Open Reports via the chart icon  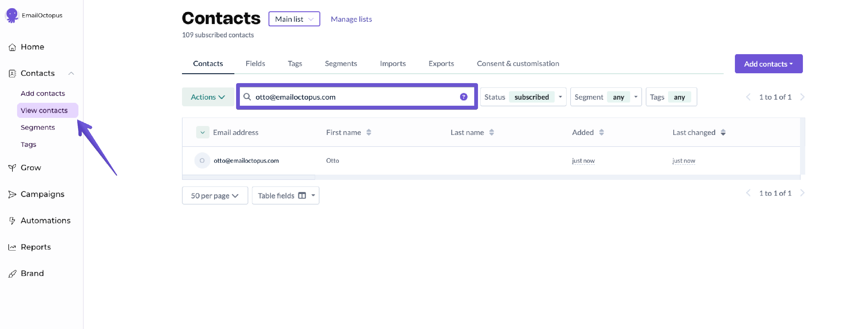[x=12, y=247]
